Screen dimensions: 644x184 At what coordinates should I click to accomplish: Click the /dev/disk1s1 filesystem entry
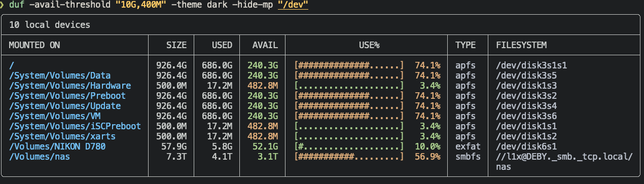526,126
